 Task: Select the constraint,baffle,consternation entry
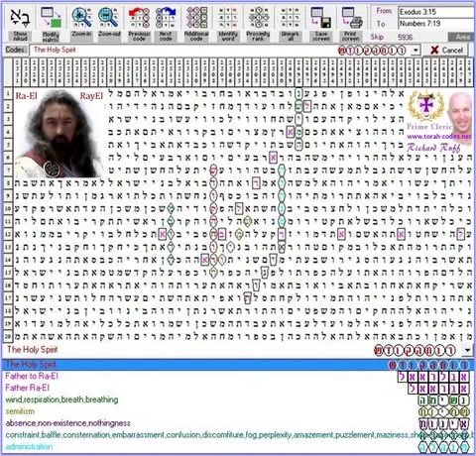click(237, 435)
